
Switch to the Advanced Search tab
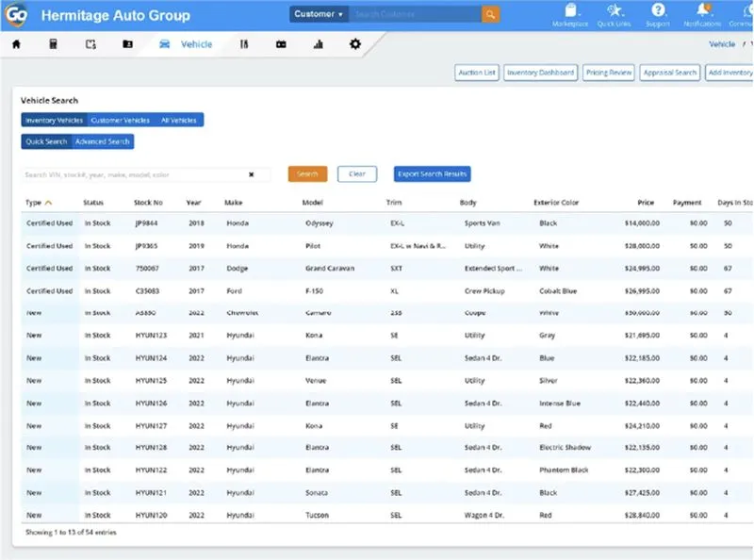point(103,141)
